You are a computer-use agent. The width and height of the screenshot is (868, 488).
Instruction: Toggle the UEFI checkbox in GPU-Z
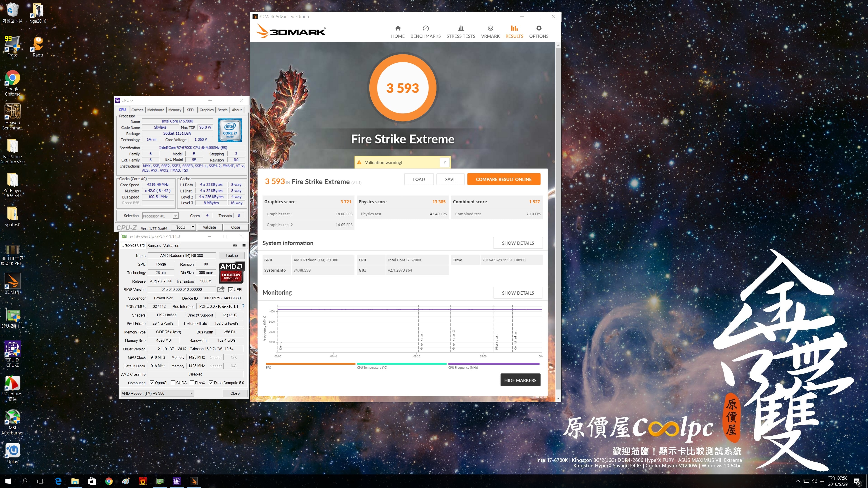click(x=231, y=290)
